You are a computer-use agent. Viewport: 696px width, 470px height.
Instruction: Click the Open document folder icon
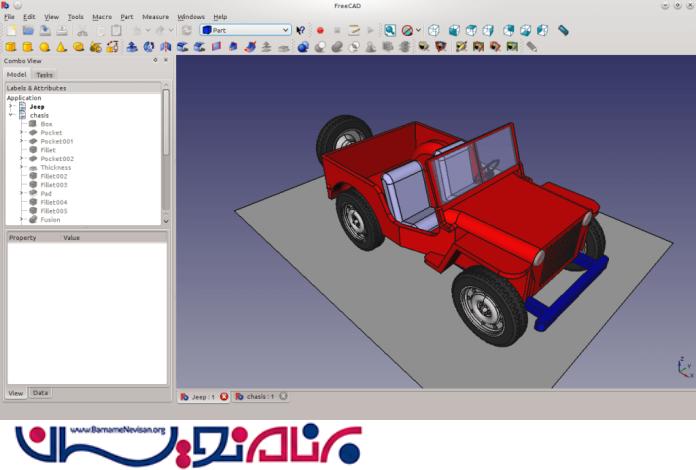point(28,31)
